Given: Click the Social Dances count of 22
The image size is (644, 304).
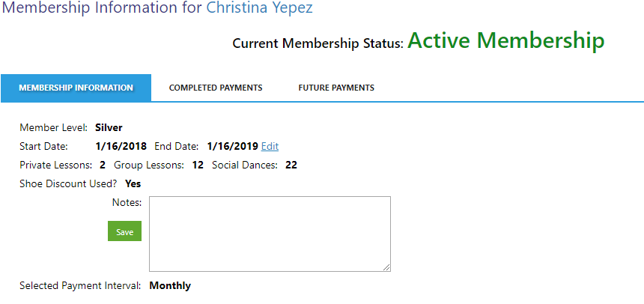Looking at the screenshot, I should pyautogui.click(x=291, y=165).
